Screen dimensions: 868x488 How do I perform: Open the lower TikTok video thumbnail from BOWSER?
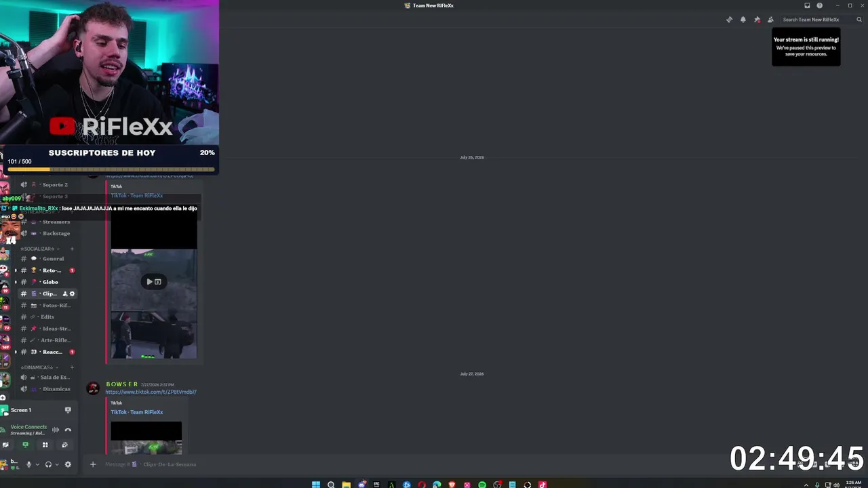tap(146, 438)
